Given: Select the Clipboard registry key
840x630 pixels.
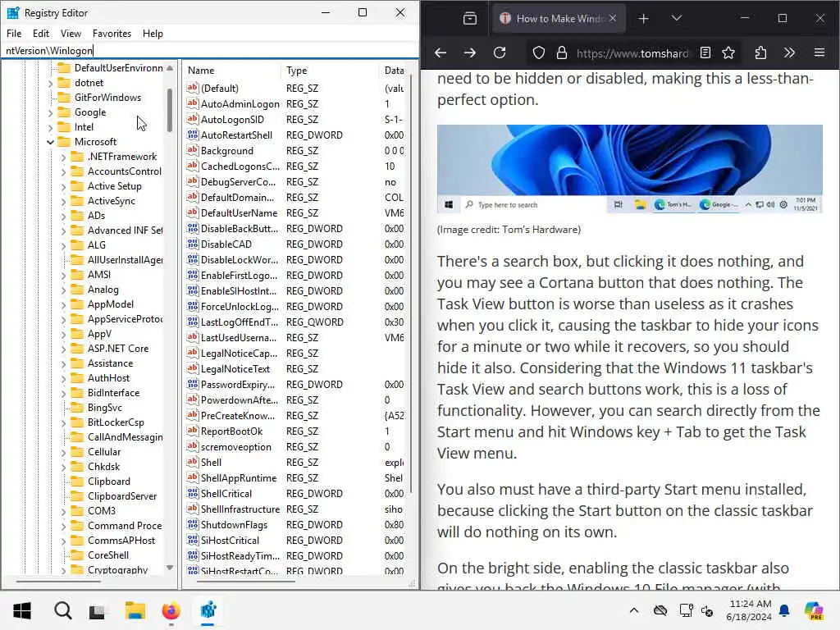Looking at the screenshot, I should click(x=109, y=481).
